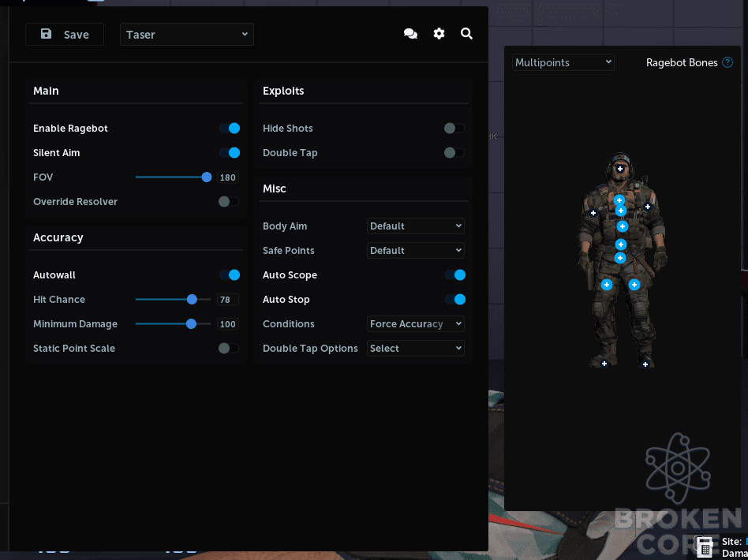Image resolution: width=748 pixels, height=560 pixels.
Task: Enable the Double Tap switch
Action: pyautogui.click(x=454, y=153)
